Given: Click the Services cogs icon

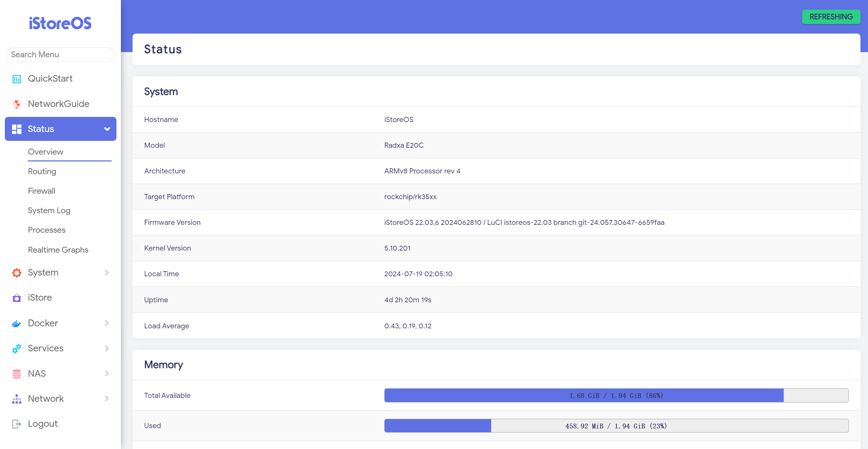Looking at the screenshot, I should [x=16, y=348].
